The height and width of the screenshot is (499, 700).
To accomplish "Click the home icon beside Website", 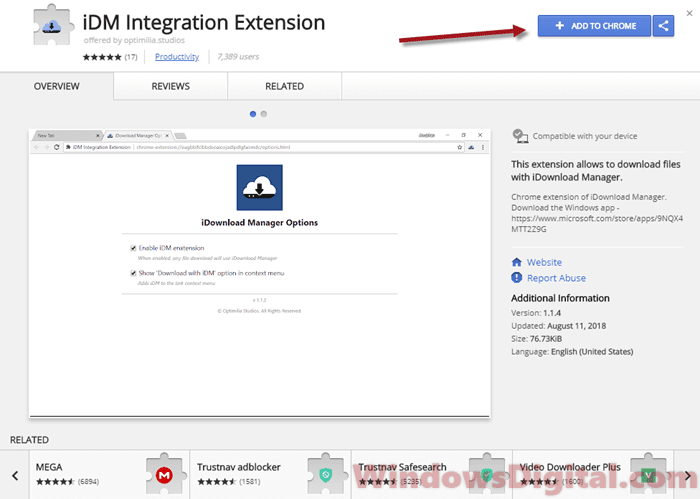I will pos(517,262).
